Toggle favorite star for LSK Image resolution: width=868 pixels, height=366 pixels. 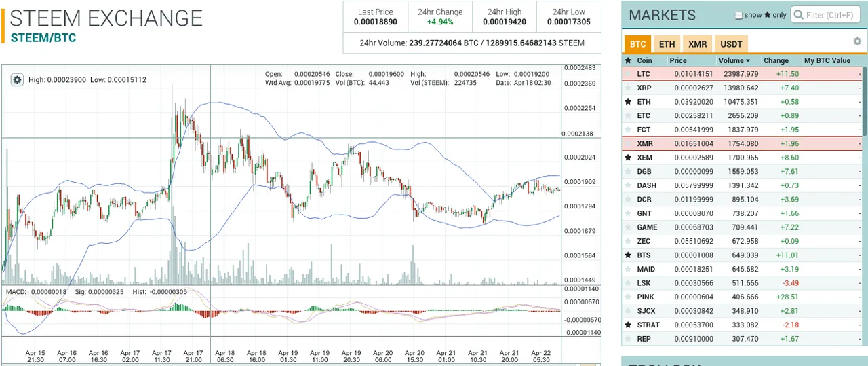(x=628, y=283)
